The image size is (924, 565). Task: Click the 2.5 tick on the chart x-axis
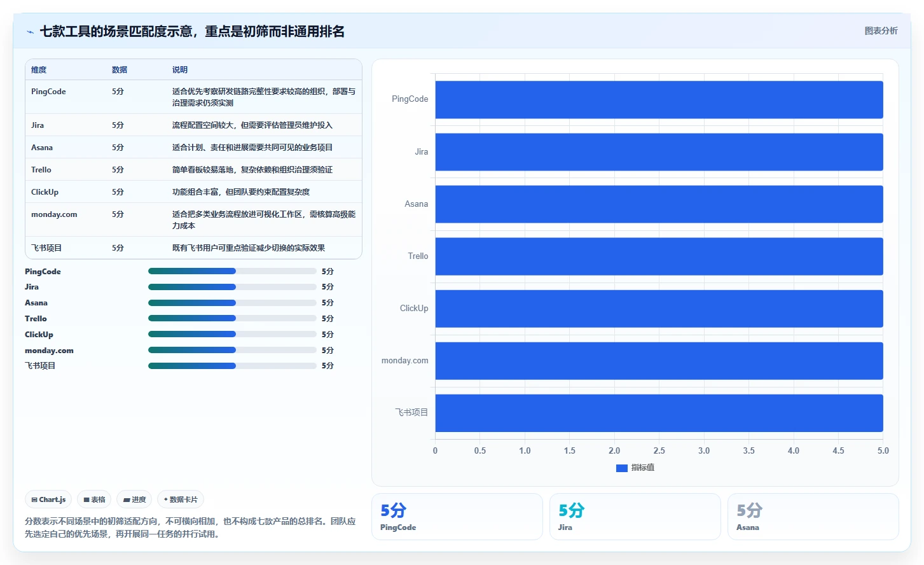point(659,450)
